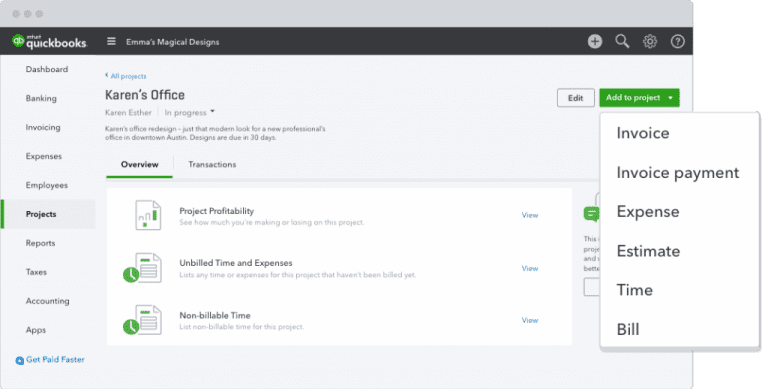View Unbilled Time and Expenses

coord(530,268)
